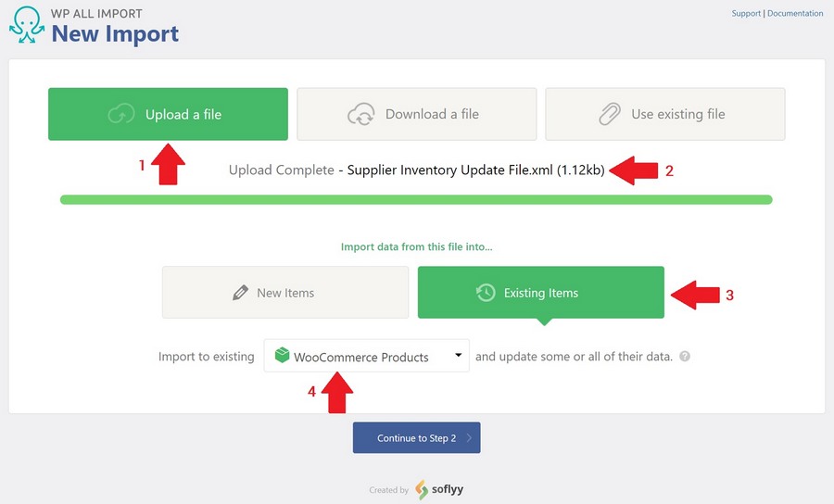Image resolution: width=834 pixels, height=504 pixels.
Task: Click the 'Import data from this file into...' heading
Action: pos(416,246)
